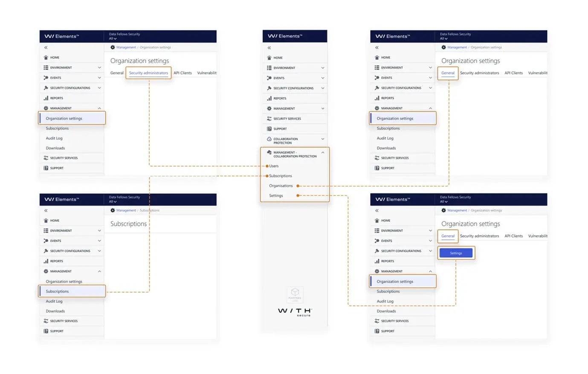Select Organization settings in the top-right panel
Image resolution: width=588 pixels, height=374 pixels.
403,118
